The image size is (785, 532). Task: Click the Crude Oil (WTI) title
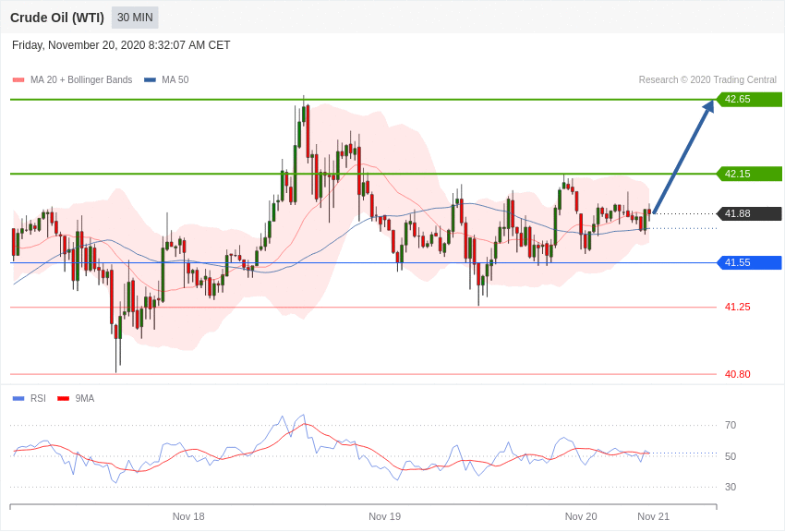(57, 18)
